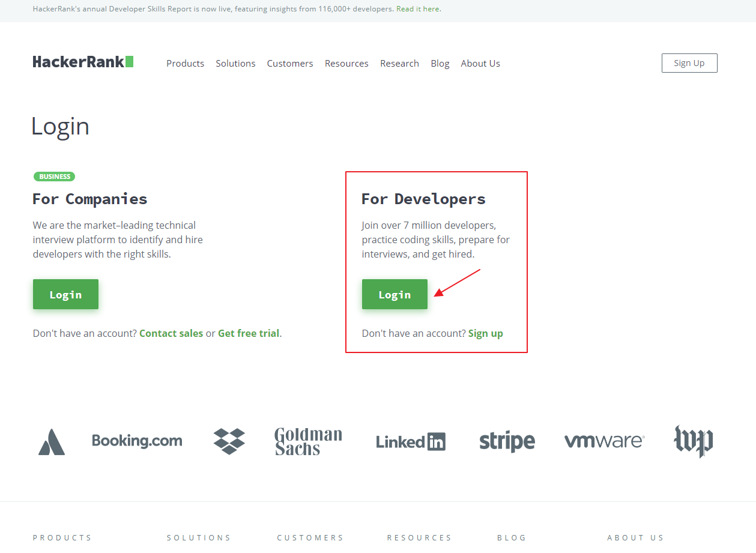The image size is (756, 553).
Task: Click the ABOUT US footer heading
Action: (x=635, y=538)
